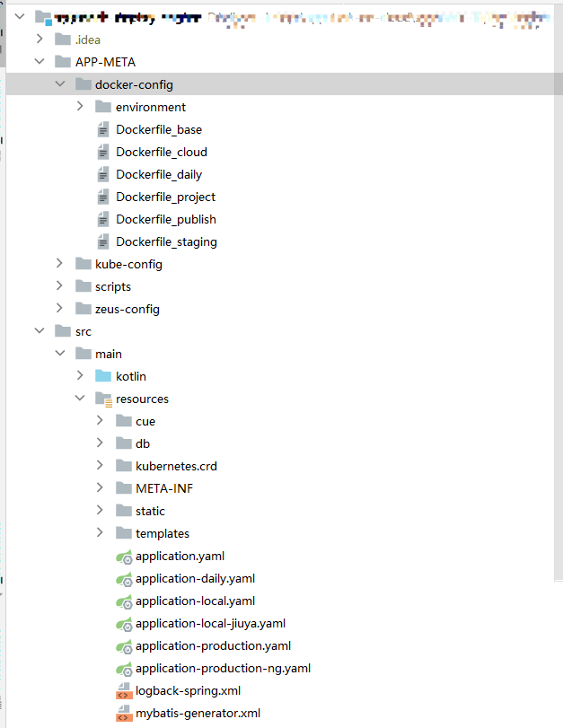Select the src folder label
Viewport: 563px width, 728px height.
click(x=84, y=331)
